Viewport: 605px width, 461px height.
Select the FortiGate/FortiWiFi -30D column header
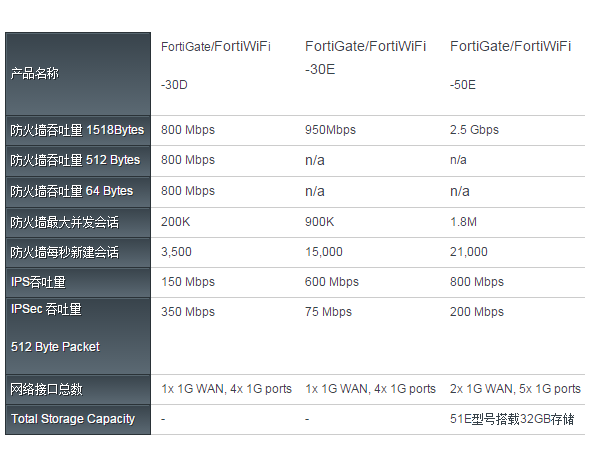[216, 65]
